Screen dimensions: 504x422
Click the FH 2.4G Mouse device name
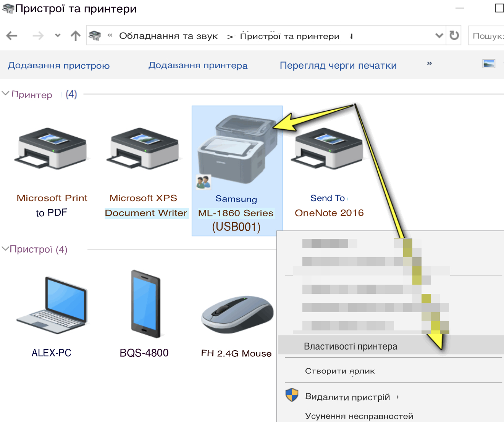coord(236,353)
